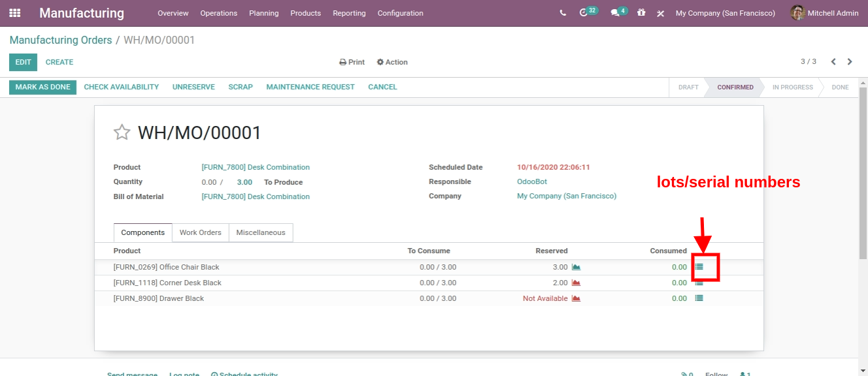Open the debug tools icon in top bar
This screenshot has width=868, height=376.
coord(660,13)
